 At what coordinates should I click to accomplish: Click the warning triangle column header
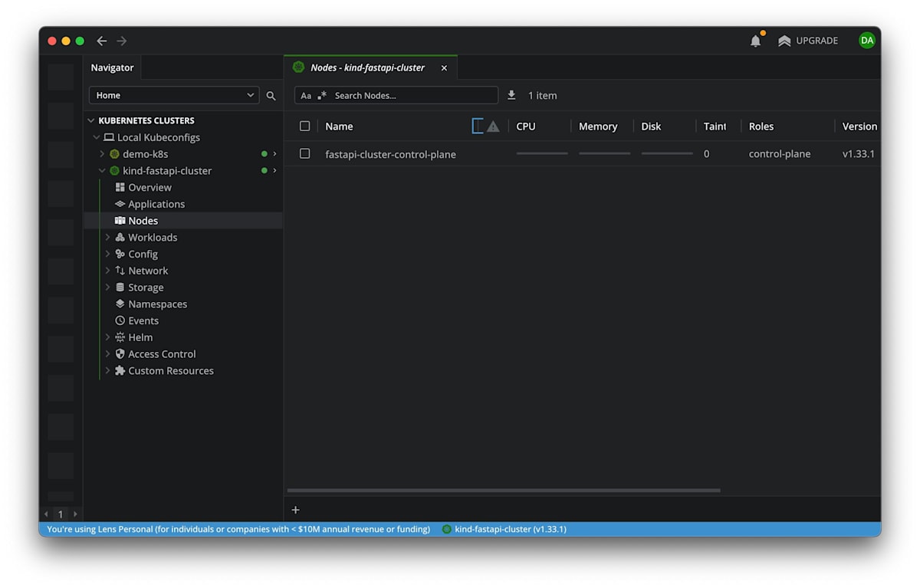493,126
